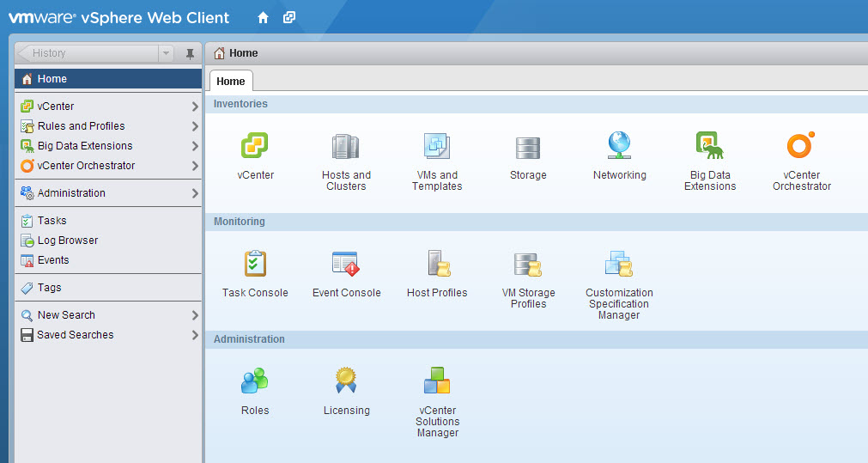
Task: Expand the vCenter navigator chevron
Action: (195, 107)
